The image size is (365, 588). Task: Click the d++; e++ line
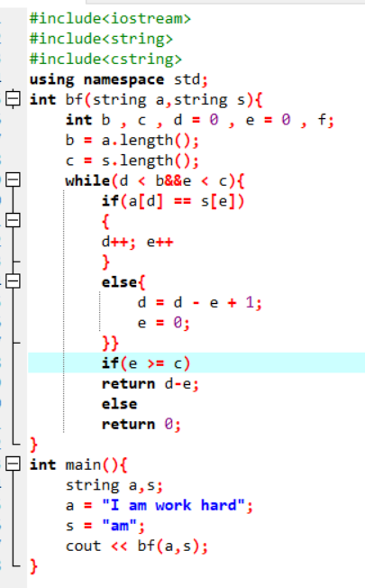[137, 242]
